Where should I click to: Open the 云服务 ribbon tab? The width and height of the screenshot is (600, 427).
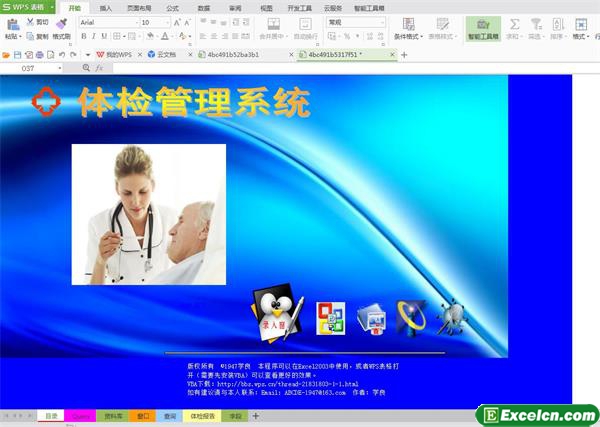[333, 8]
